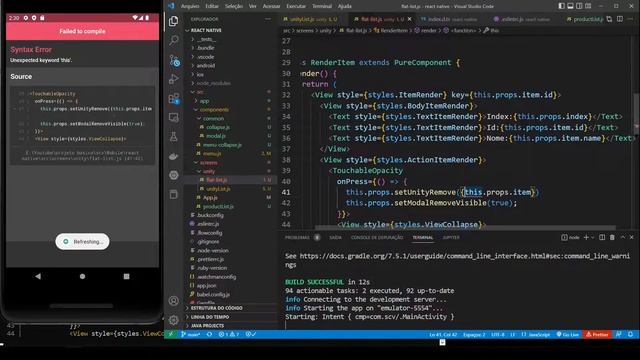Screen dimensions: 640x360
Task: Open the Terminal menu in menu bar
Action: click(x=322, y=6)
